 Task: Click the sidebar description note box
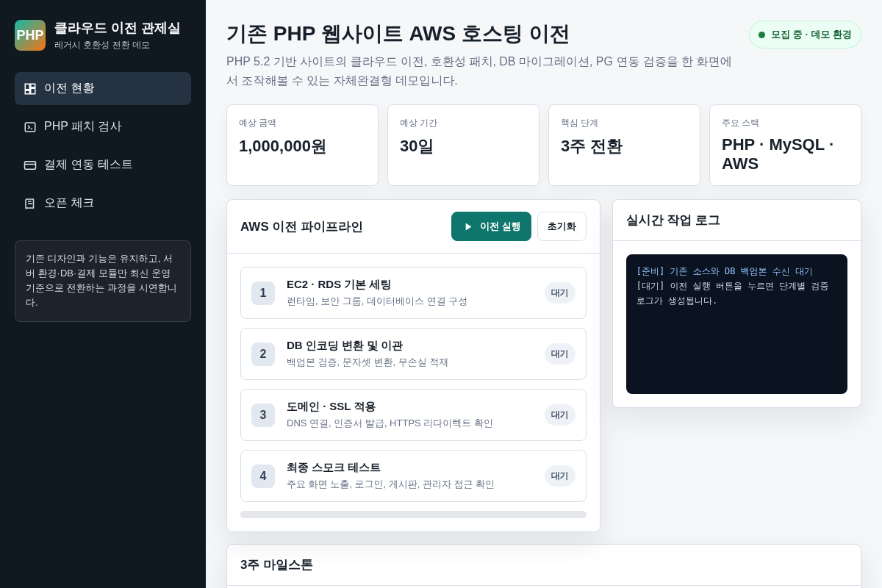point(103,281)
